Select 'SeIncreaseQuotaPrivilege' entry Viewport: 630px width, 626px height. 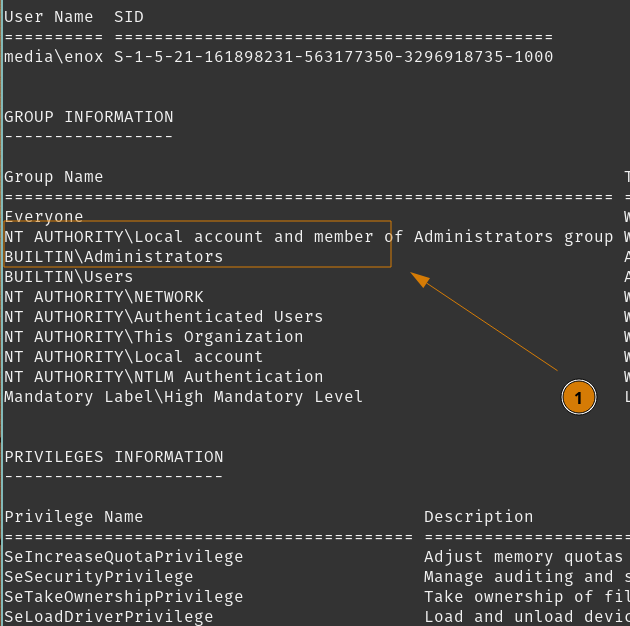[x=124, y=557]
